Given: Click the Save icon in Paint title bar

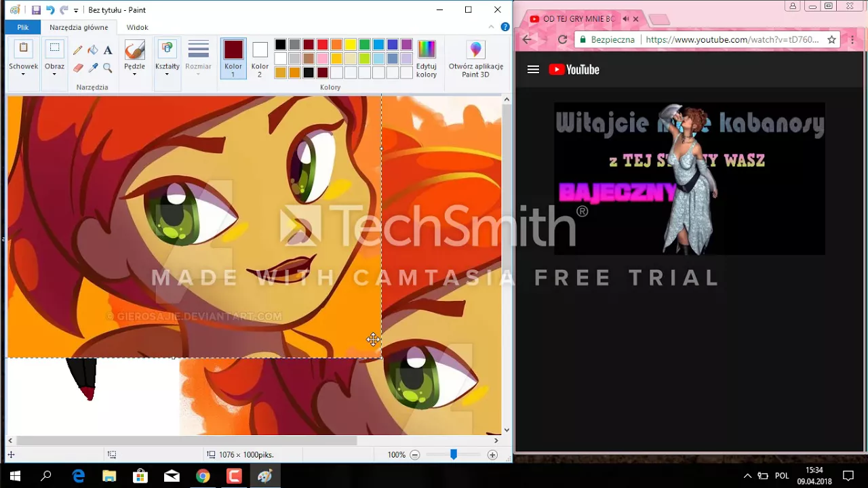Looking at the screenshot, I should pos(36,10).
